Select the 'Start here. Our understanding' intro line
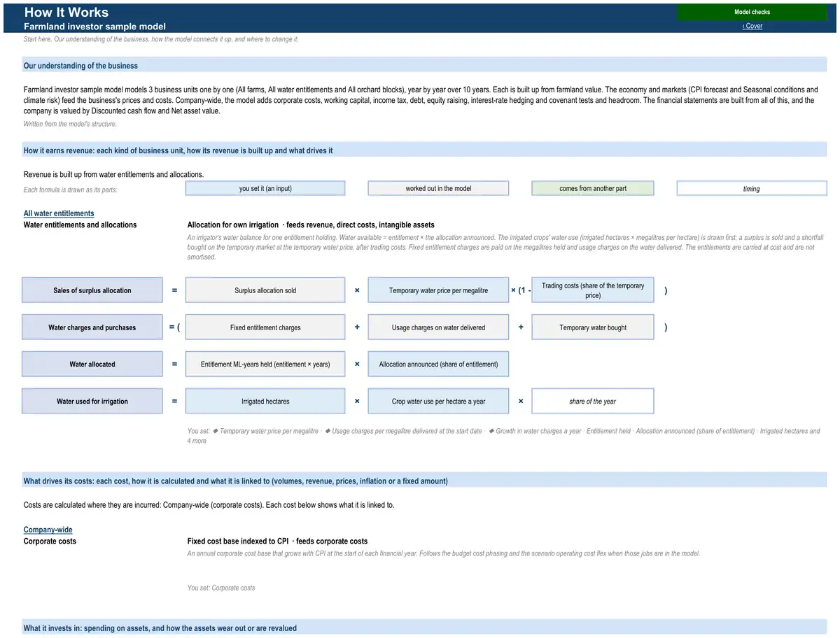The image size is (840, 638). (161, 39)
